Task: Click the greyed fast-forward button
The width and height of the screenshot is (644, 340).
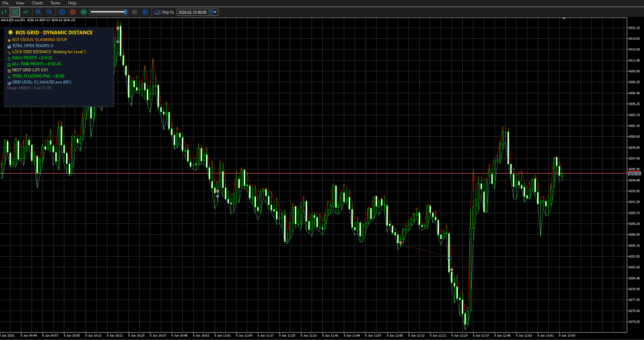Action: (x=135, y=12)
